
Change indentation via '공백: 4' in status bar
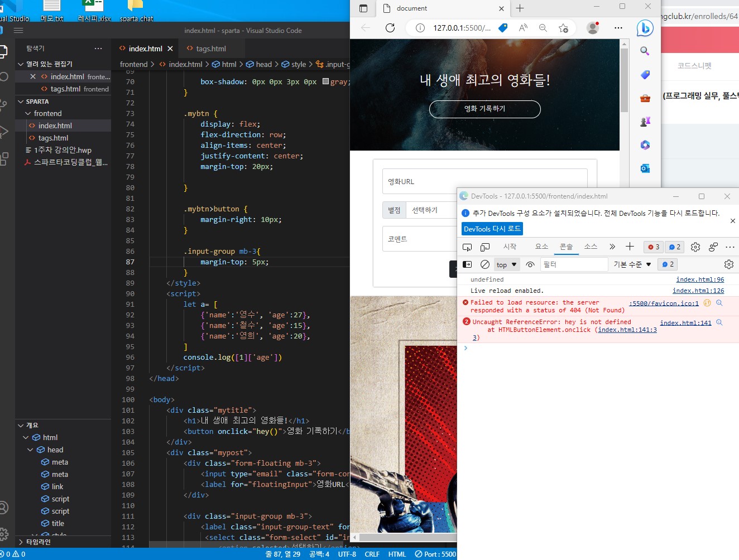[x=319, y=554]
